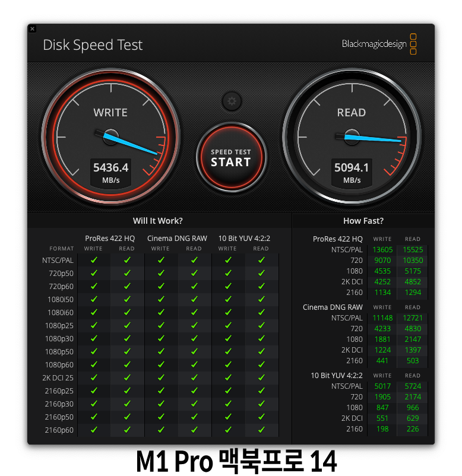Viewport: 462px width, 476px height.
Task: Click the 720p50 Cinema DNG write checkmark
Action: (161, 273)
